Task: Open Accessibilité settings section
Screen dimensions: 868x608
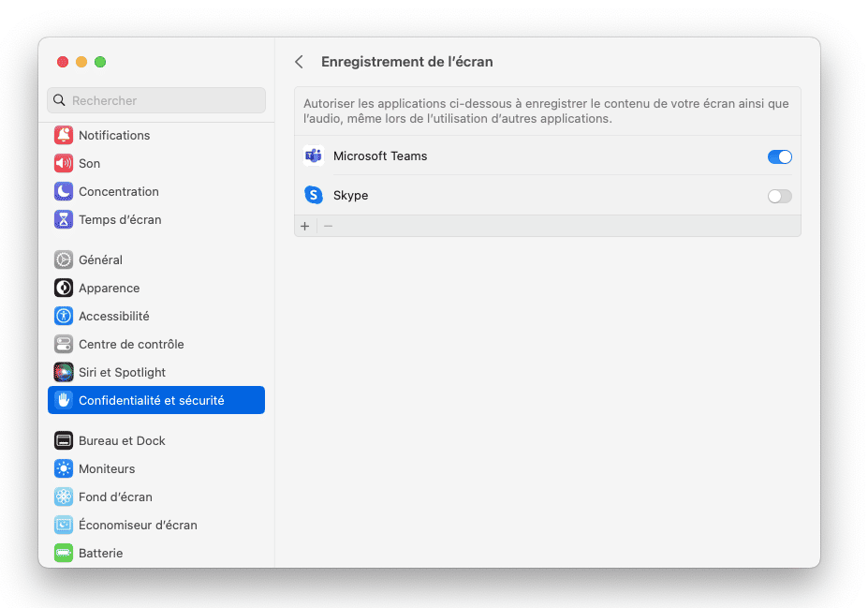Action: [x=113, y=316]
